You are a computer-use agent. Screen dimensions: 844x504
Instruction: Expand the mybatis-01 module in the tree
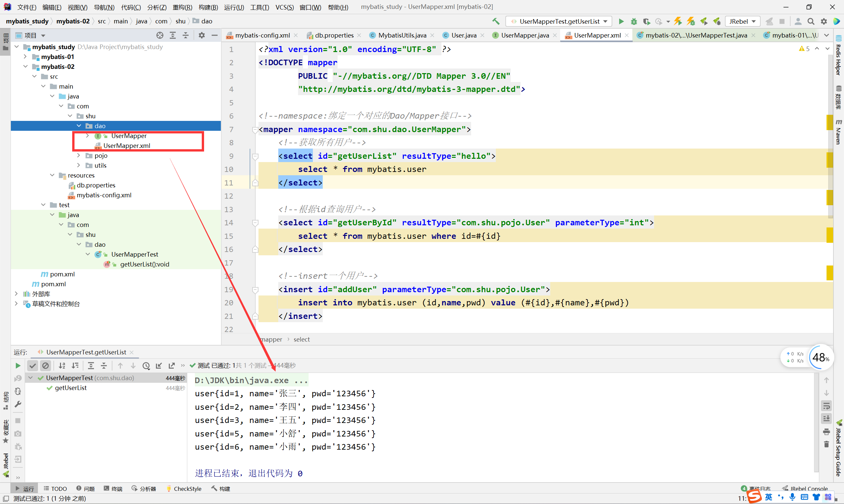25,57
